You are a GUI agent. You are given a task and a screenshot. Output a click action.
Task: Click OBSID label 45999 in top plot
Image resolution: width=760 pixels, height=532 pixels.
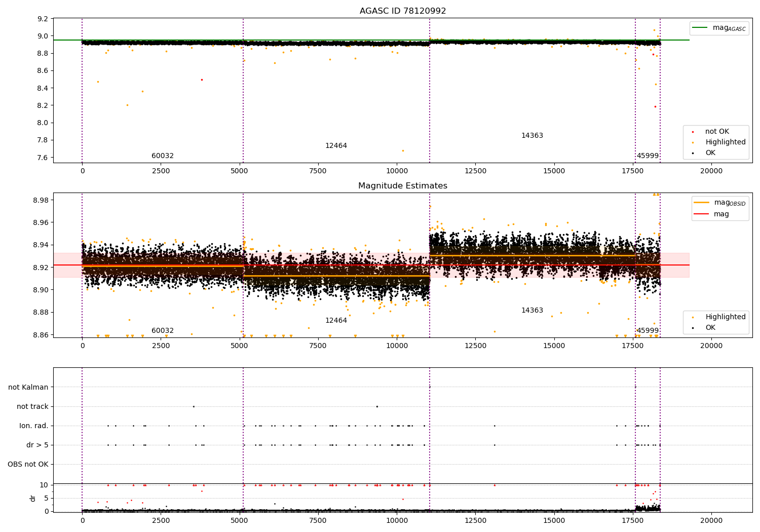click(x=648, y=156)
